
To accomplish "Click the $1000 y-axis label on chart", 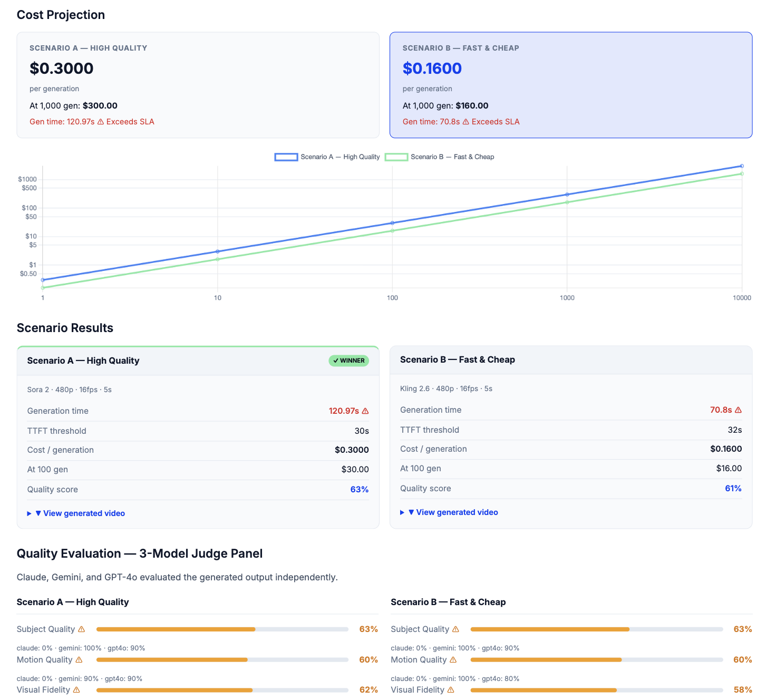I will point(27,179).
